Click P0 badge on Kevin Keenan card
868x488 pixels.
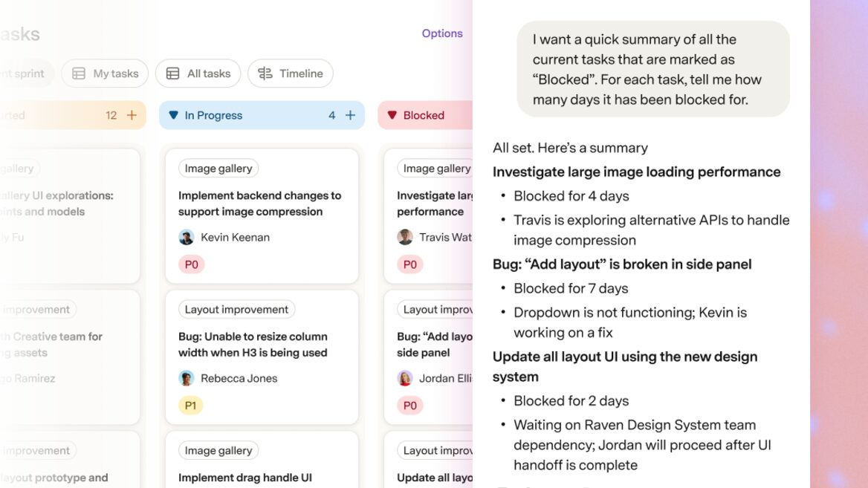(192, 264)
